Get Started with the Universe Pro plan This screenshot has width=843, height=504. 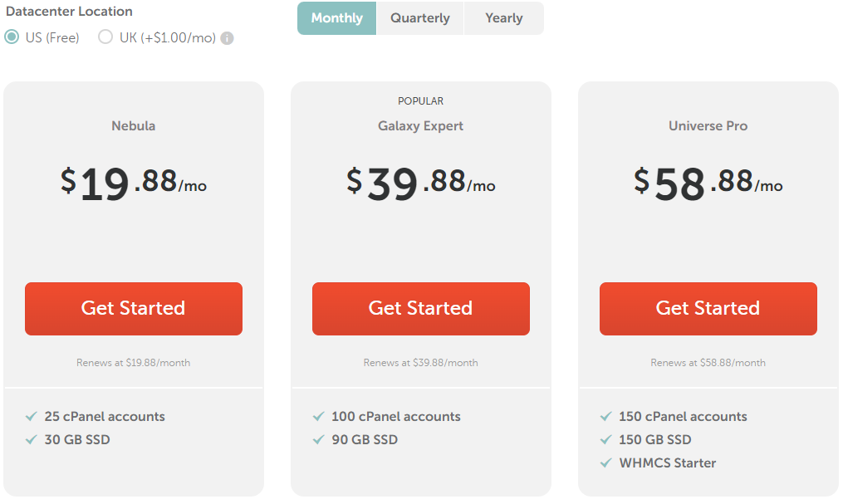[x=708, y=309]
